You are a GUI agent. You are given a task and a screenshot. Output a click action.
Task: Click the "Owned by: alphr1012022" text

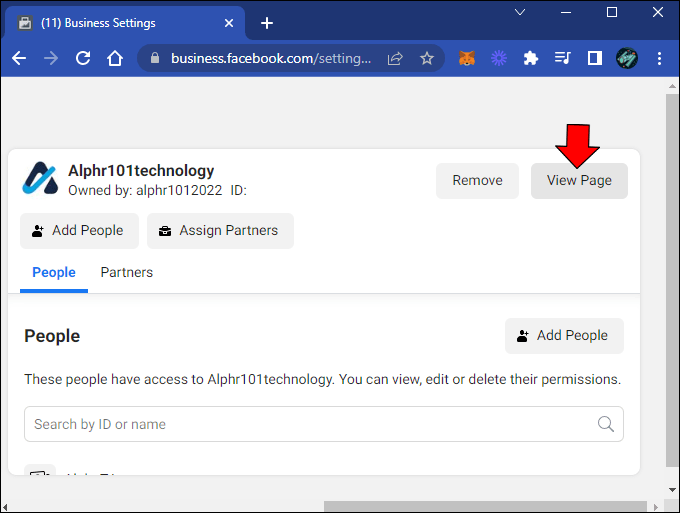click(145, 190)
